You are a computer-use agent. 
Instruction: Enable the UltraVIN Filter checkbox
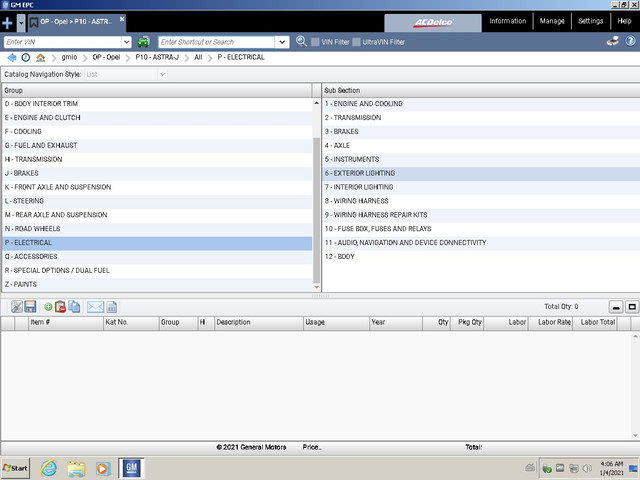tap(356, 42)
